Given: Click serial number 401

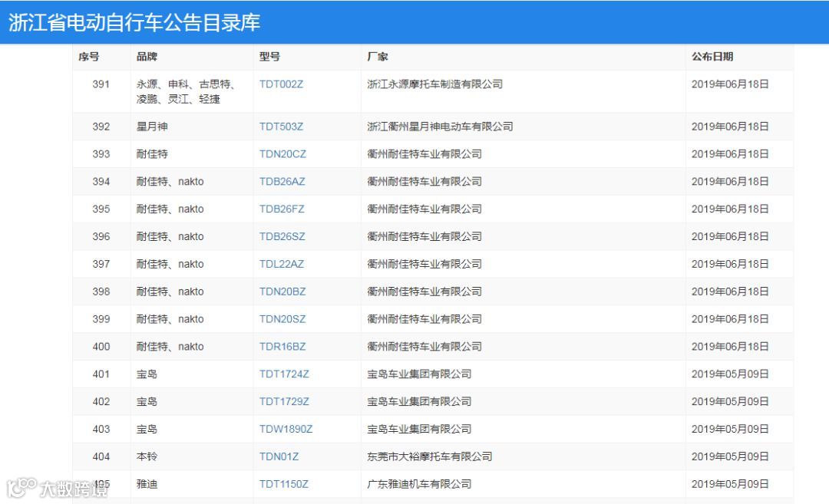Looking at the screenshot, I should [101, 374].
